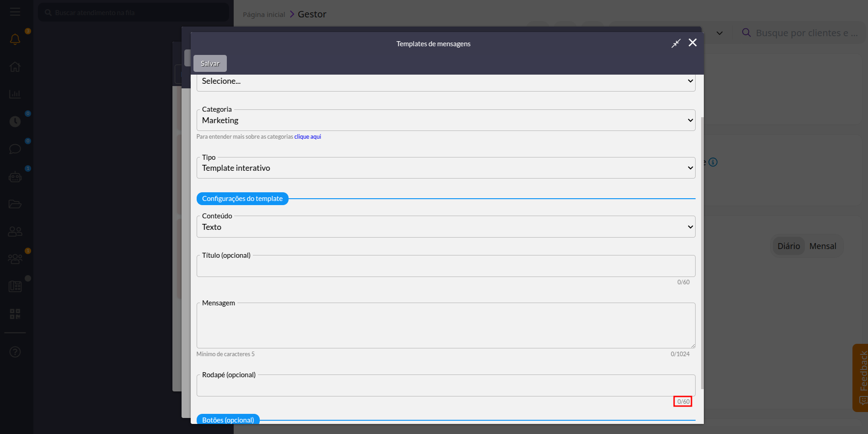The width and height of the screenshot is (868, 434).
Task: Open the Tipo dropdown showing Template interativo
Action: [x=446, y=168]
